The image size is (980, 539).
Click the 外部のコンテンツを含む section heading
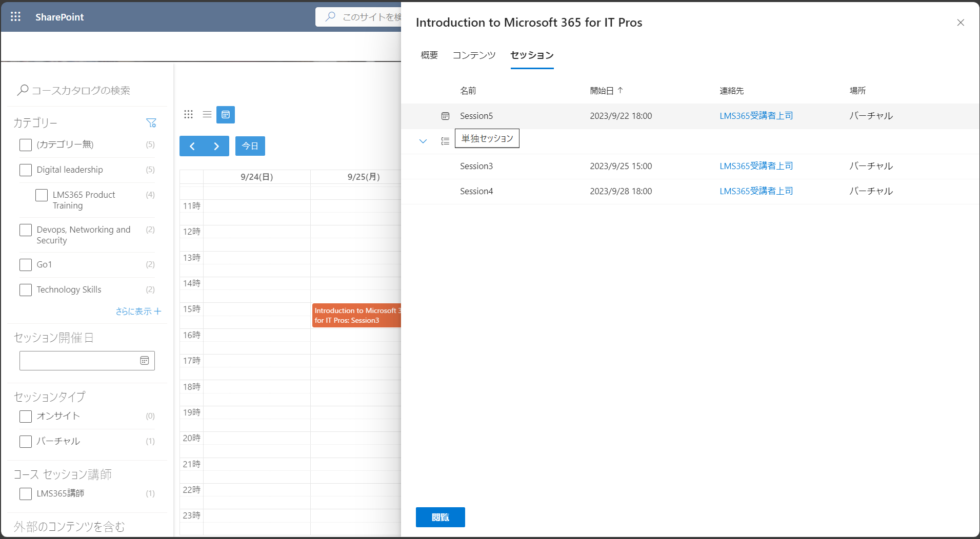pyautogui.click(x=69, y=527)
